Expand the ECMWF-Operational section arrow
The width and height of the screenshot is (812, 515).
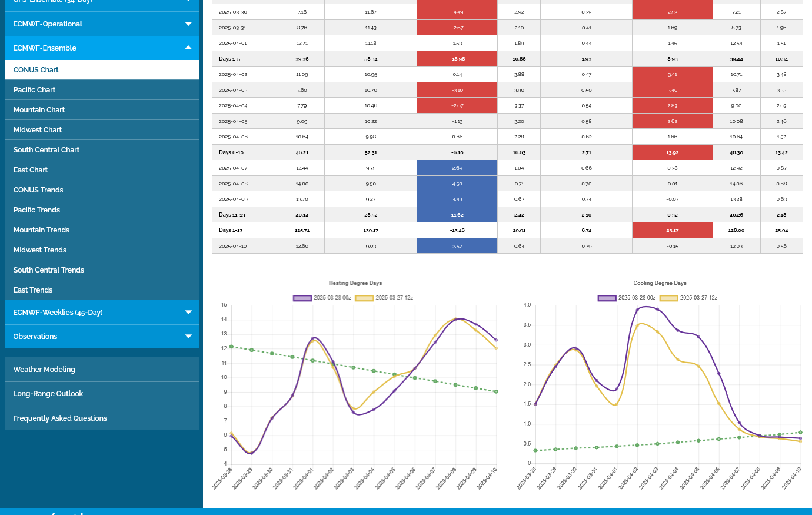188,24
